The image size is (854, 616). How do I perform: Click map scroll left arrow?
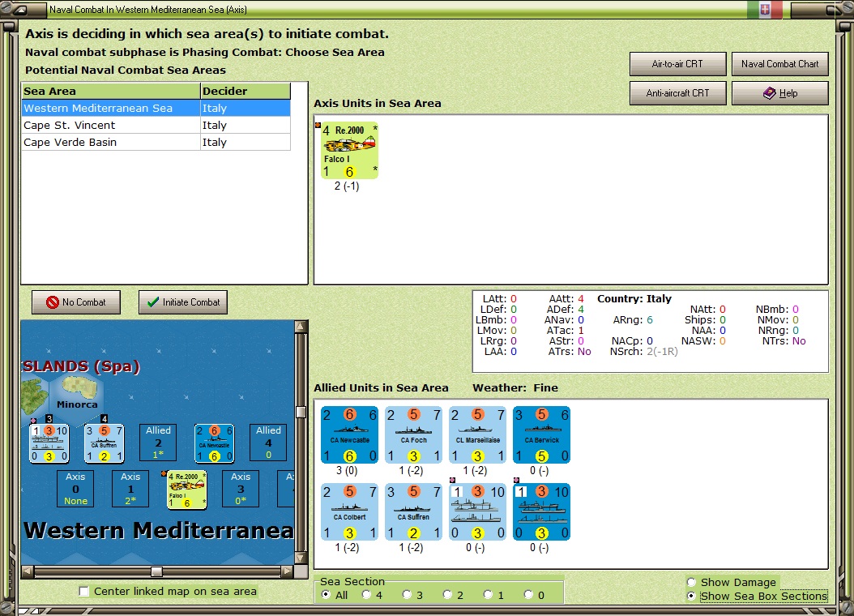[x=28, y=571]
